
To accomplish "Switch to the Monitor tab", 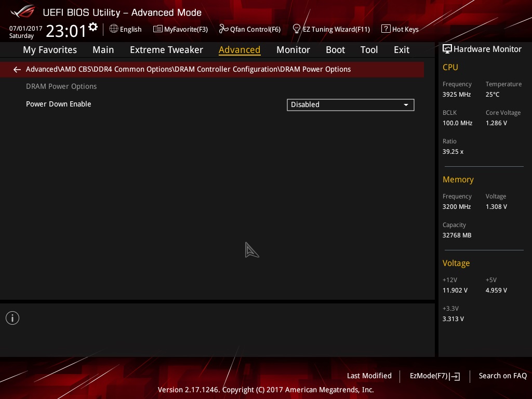I will tap(293, 50).
